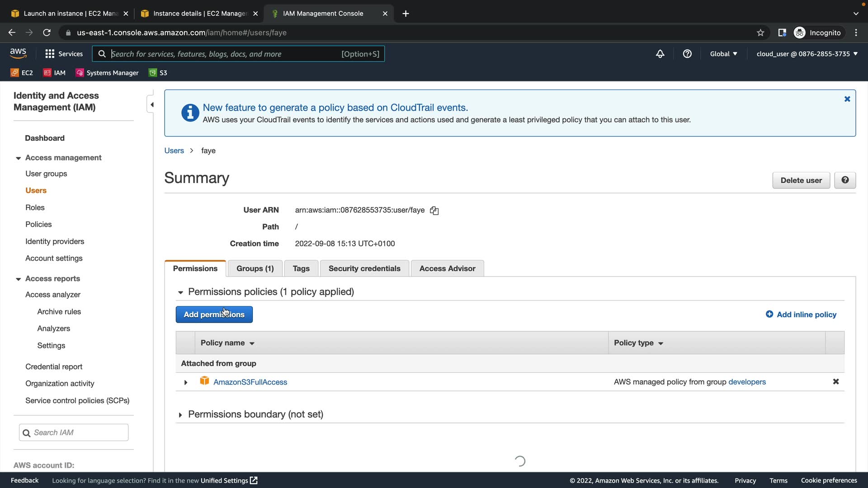The image size is (868, 488).
Task: Open the AWS notifications bell
Action: pyautogui.click(x=660, y=54)
